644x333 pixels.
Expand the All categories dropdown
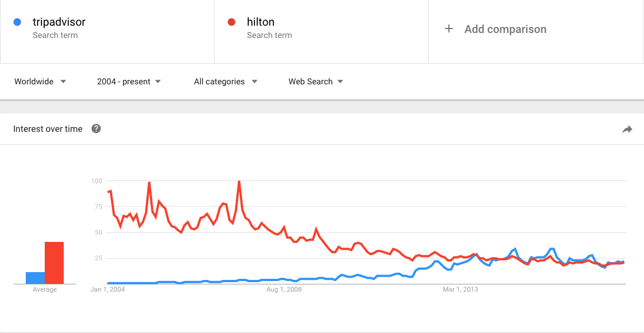click(x=225, y=82)
